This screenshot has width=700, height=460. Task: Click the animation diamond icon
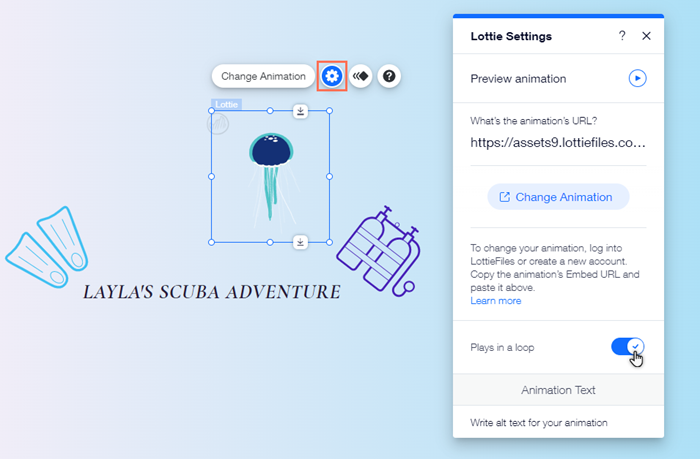pos(361,76)
